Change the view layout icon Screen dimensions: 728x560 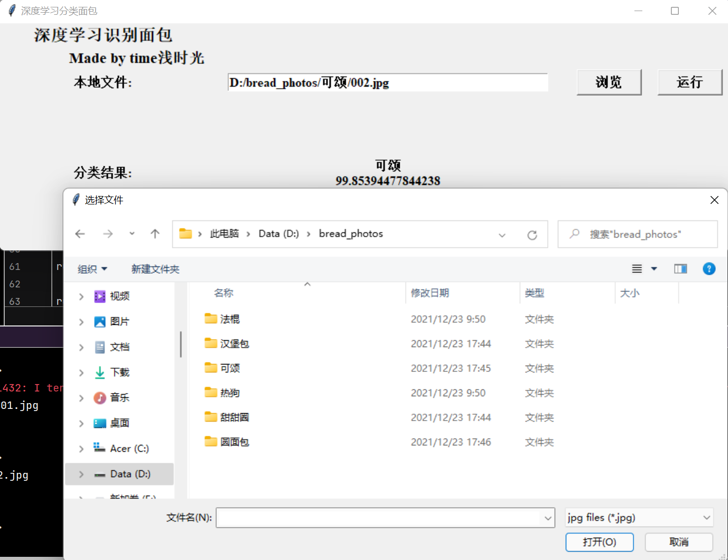click(x=636, y=269)
